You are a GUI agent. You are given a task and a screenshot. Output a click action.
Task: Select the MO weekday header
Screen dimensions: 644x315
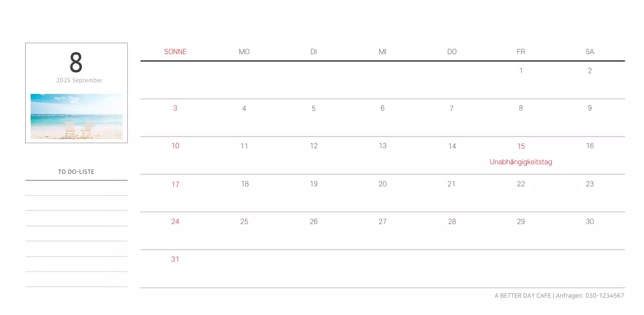(244, 52)
